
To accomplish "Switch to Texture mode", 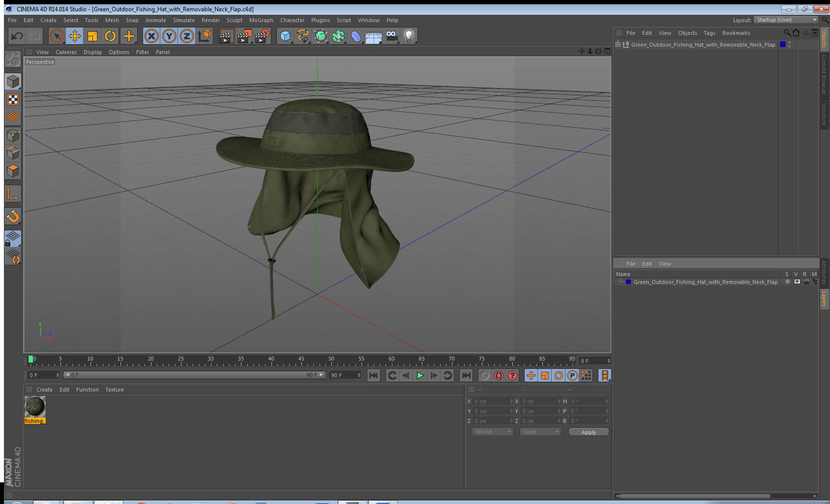I will [x=13, y=99].
